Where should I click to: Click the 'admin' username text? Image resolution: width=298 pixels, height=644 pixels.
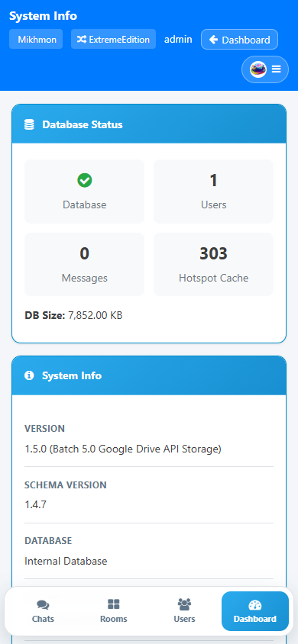click(178, 39)
